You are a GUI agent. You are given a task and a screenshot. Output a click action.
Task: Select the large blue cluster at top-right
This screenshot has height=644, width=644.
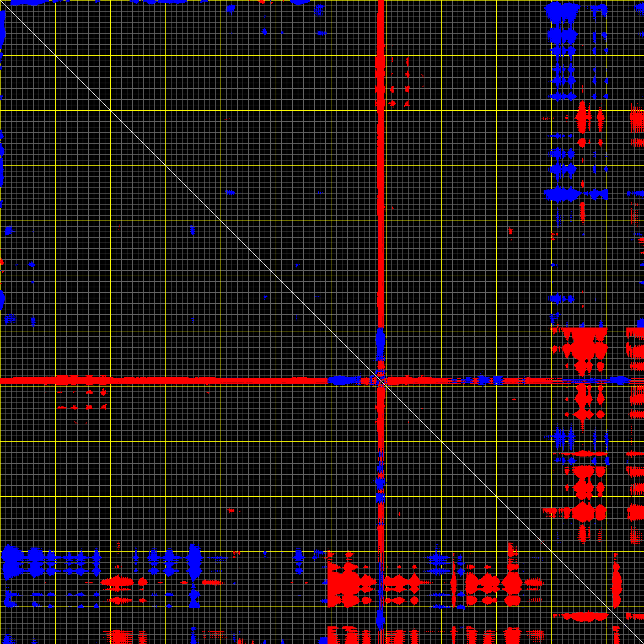pos(561,11)
